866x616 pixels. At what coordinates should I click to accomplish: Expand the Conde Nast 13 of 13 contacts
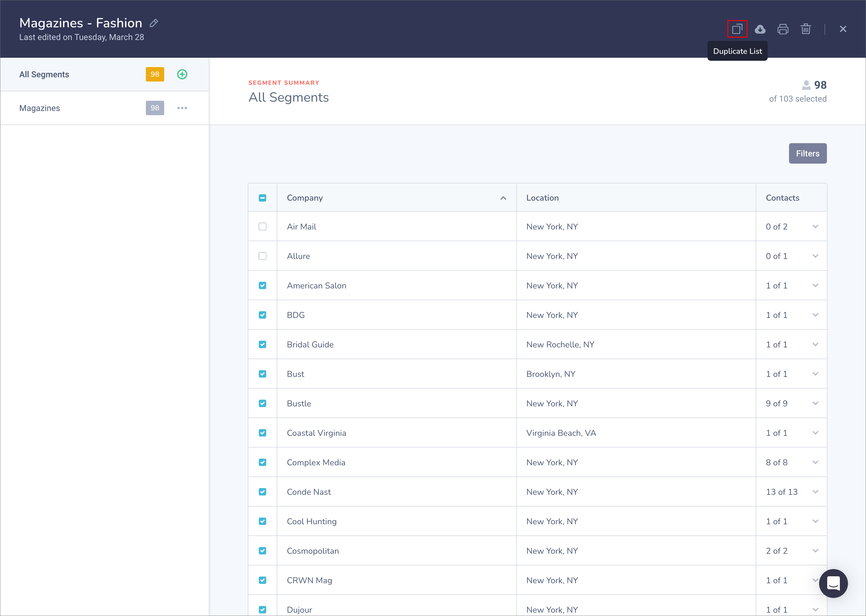815,491
